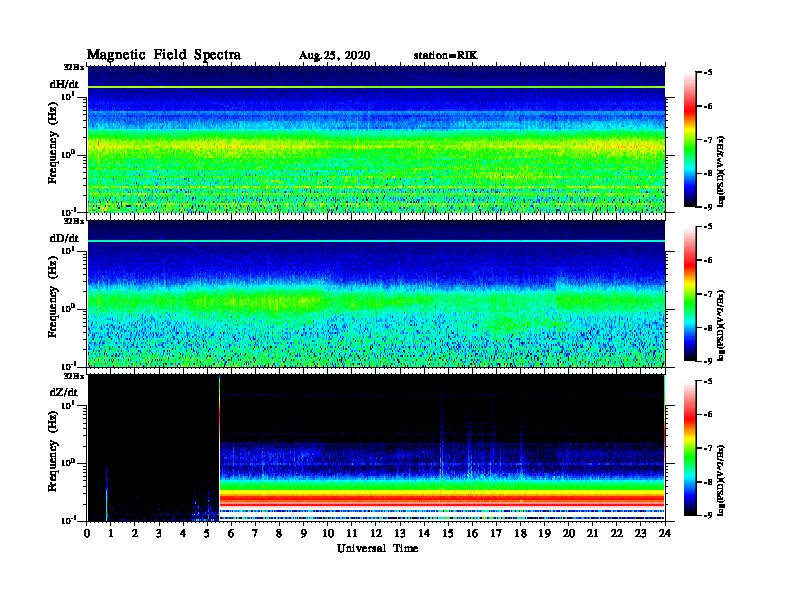This screenshot has height=612, width=792.
Task: Click hour tick '17' on time axis
Action: pos(496,533)
